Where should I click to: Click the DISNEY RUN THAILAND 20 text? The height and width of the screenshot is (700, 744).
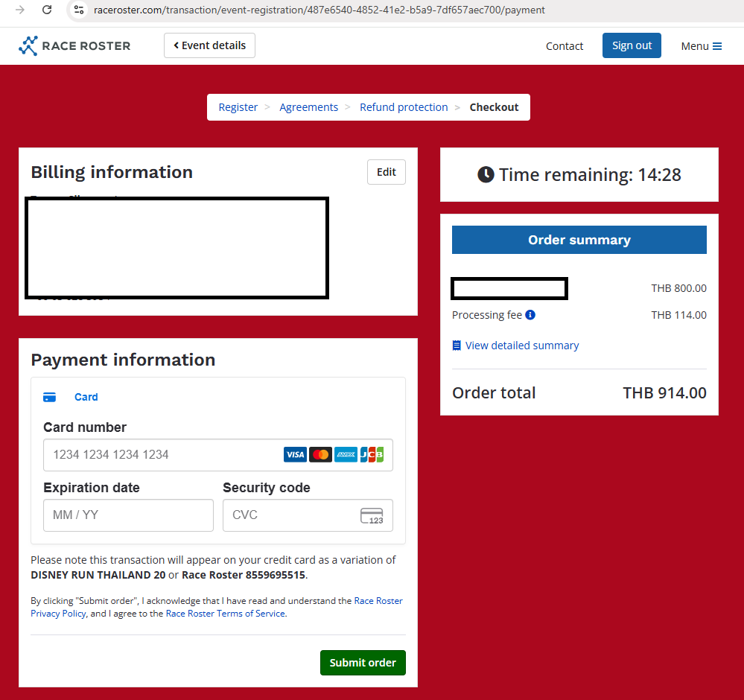pyautogui.click(x=98, y=575)
